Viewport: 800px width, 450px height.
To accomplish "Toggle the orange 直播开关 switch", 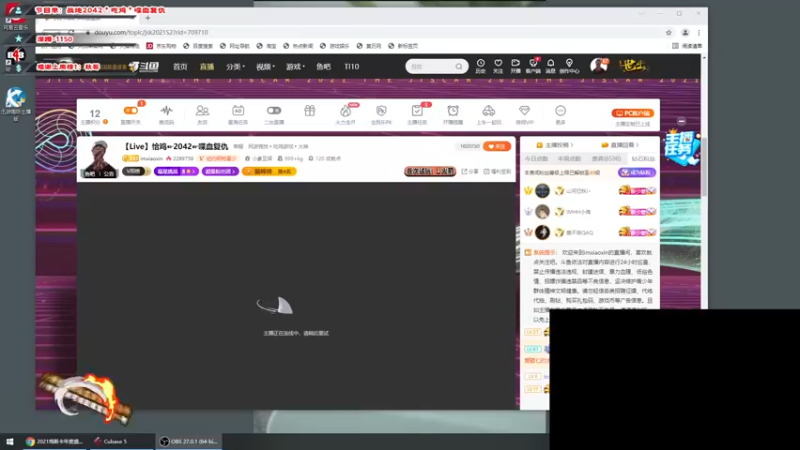I will click(x=131, y=110).
